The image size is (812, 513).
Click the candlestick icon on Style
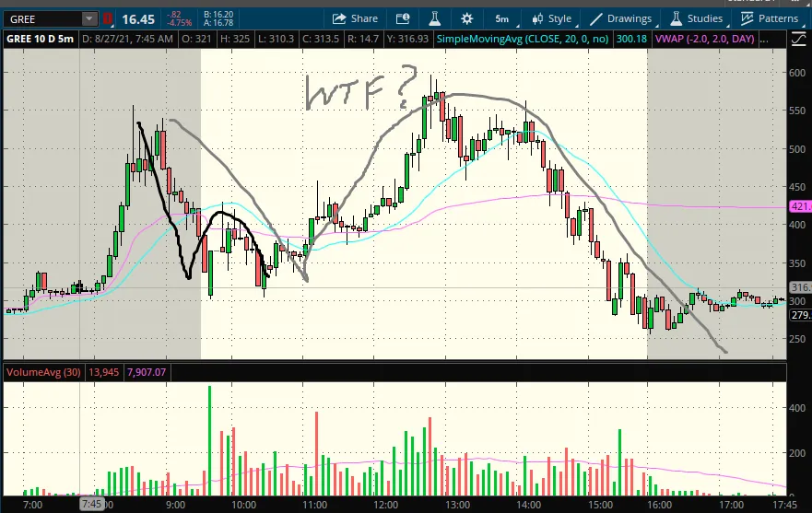point(537,19)
